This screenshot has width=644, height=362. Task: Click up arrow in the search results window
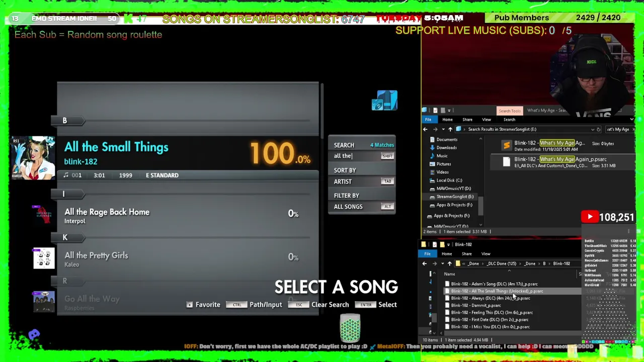[x=450, y=129]
